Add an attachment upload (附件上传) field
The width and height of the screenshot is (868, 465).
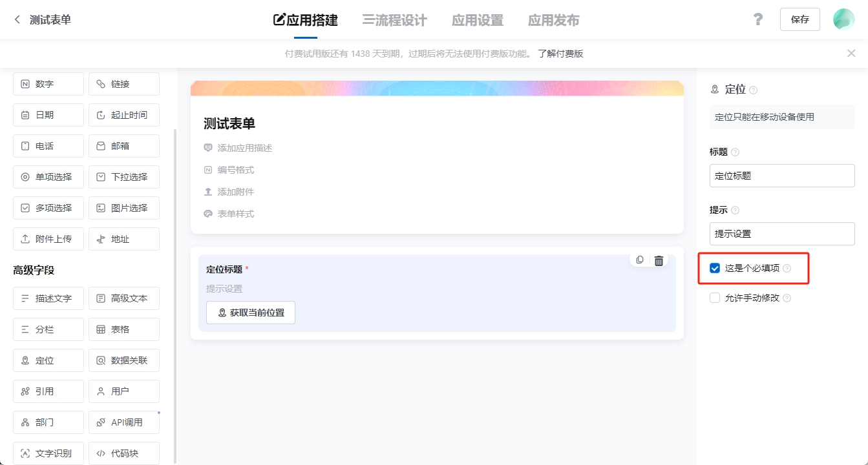pos(48,238)
